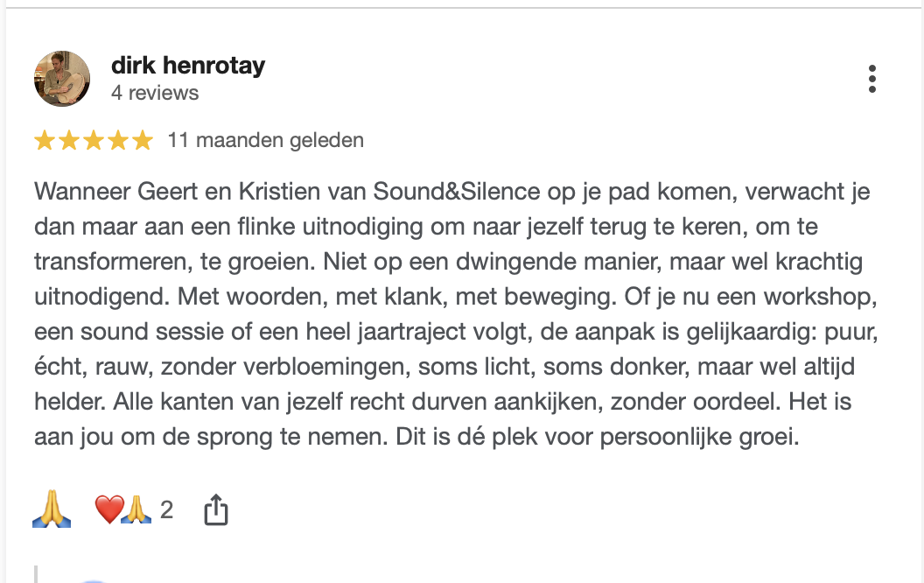
Task: Click the reviewer name dirk henrotay
Action: pos(188,65)
